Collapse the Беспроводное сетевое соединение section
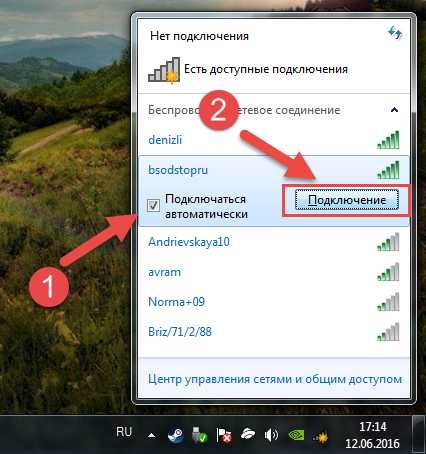Screen dimensions: 426x454 point(394,110)
